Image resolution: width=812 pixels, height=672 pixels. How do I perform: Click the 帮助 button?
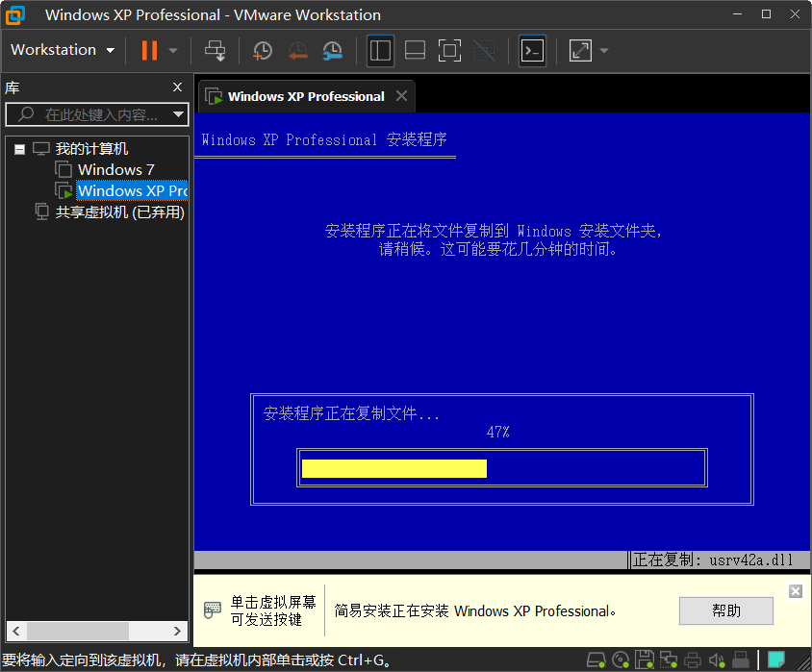pyautogui.click(x=726, y=610)
